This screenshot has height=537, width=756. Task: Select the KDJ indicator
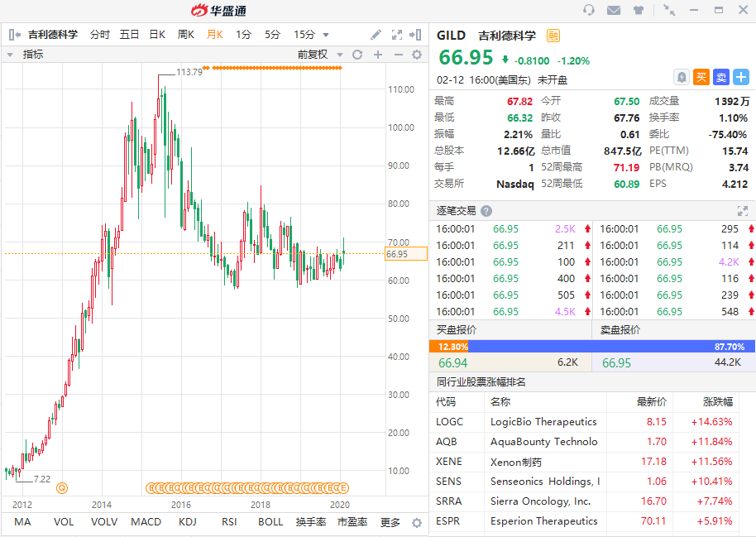coord(188,522)
